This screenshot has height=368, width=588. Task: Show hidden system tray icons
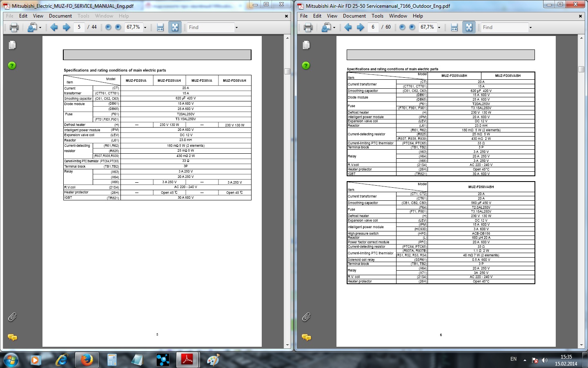click(x=525, y=360)
